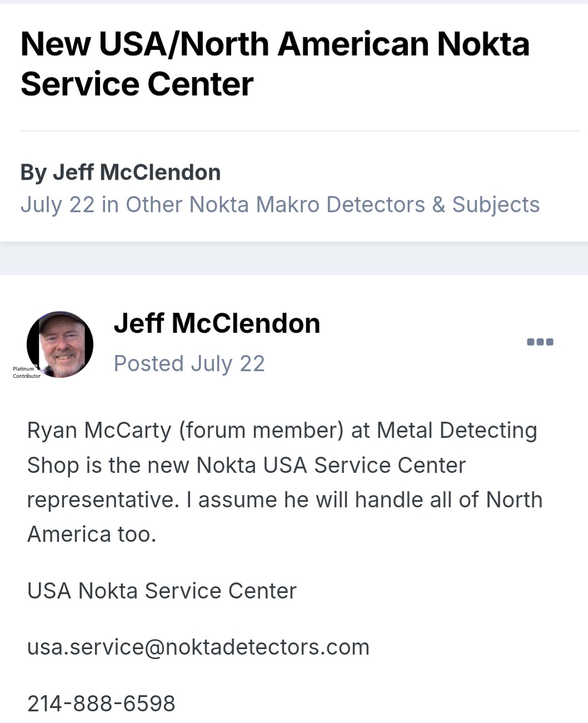Click the "(forum member)" text
The width and height of the screenshot is (588, 723).
pos(261,431)
